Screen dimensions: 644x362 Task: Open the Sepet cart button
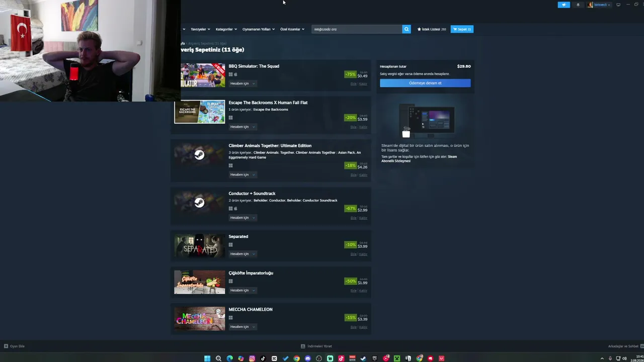(462, 29)
